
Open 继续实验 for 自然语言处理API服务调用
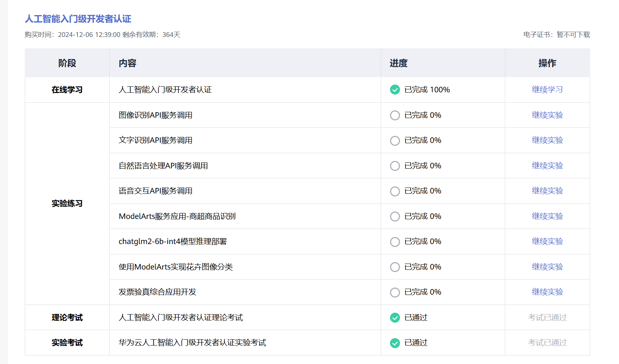pos(547,166)
